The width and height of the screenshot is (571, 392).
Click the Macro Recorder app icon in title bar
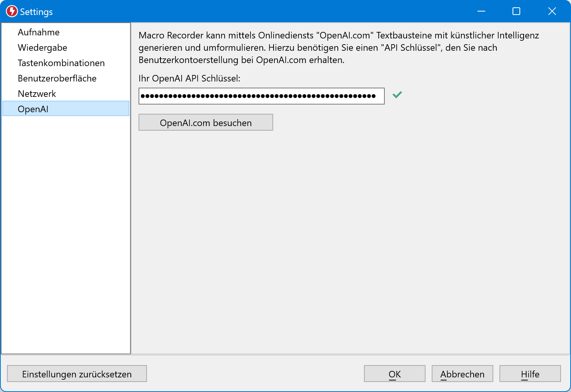coord(12,12)
